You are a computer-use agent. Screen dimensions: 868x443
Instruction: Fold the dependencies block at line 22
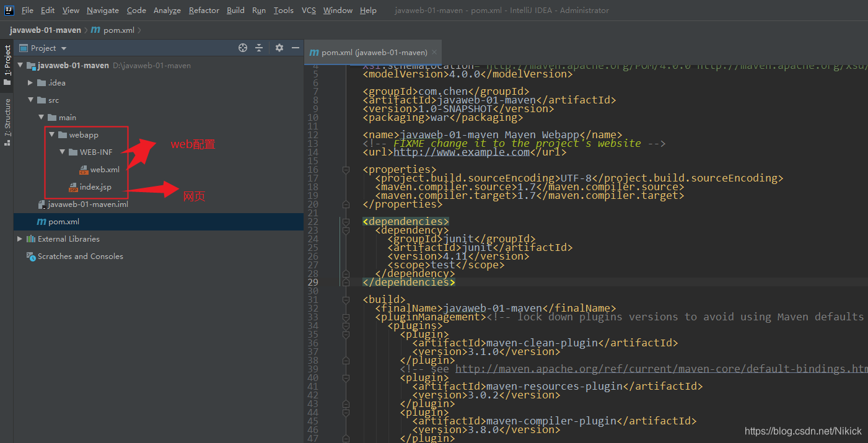[345, 221]
